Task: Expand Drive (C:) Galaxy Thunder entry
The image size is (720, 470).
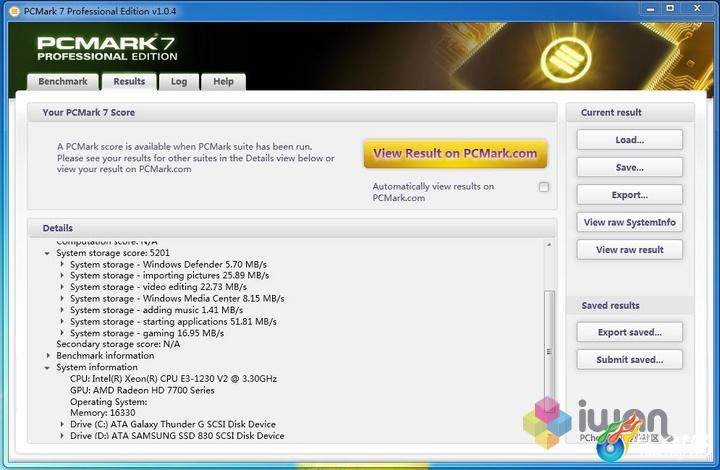Action: click(x=62, y=424)
